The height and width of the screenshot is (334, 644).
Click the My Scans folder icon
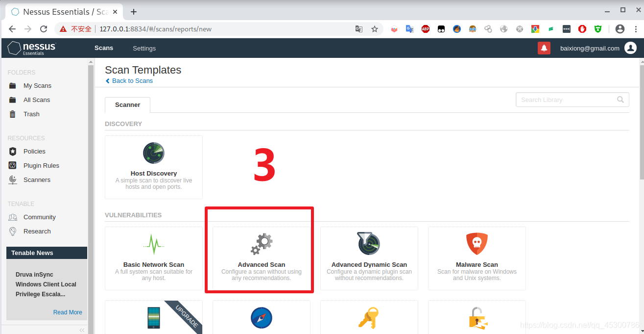[13, 85]
